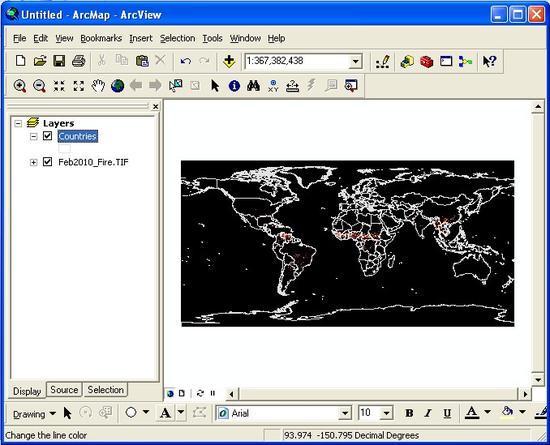550x445 pixels.
Task: Click the Paste clipboard icon
Action: (142, 61)
